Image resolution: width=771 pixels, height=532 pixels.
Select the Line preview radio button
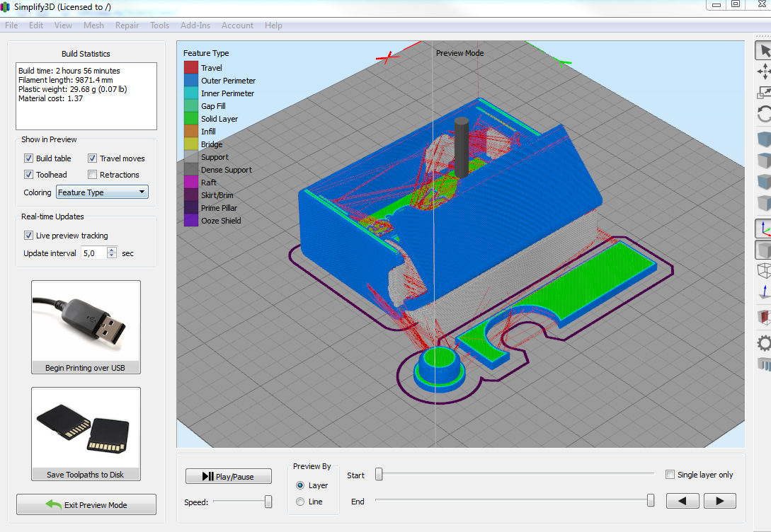click(x=301, y=502)
